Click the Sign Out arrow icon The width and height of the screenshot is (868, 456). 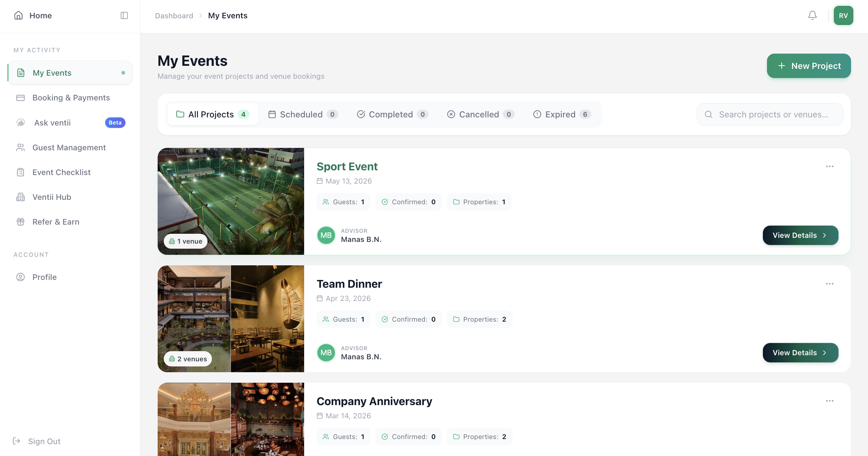point(16,441)
